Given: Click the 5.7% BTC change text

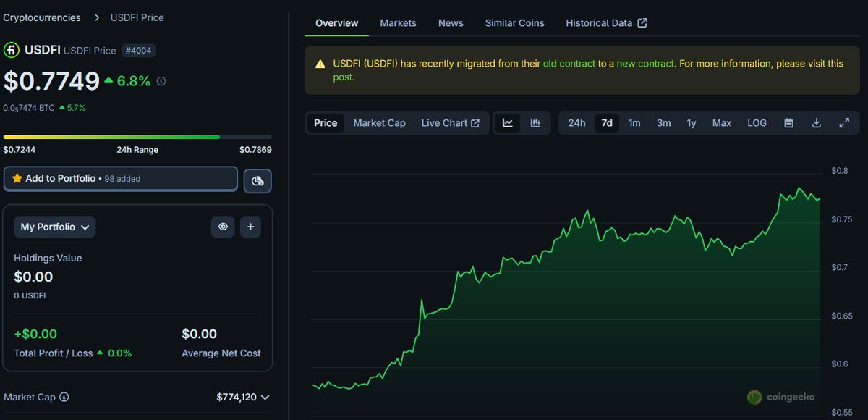Looking at the screenshot, I should click(72, 108).
